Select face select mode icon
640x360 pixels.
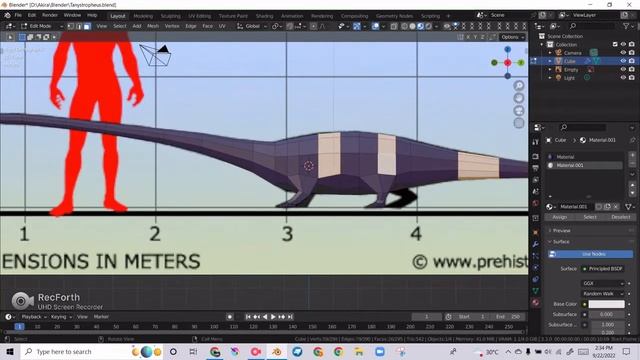click(87, 26)
